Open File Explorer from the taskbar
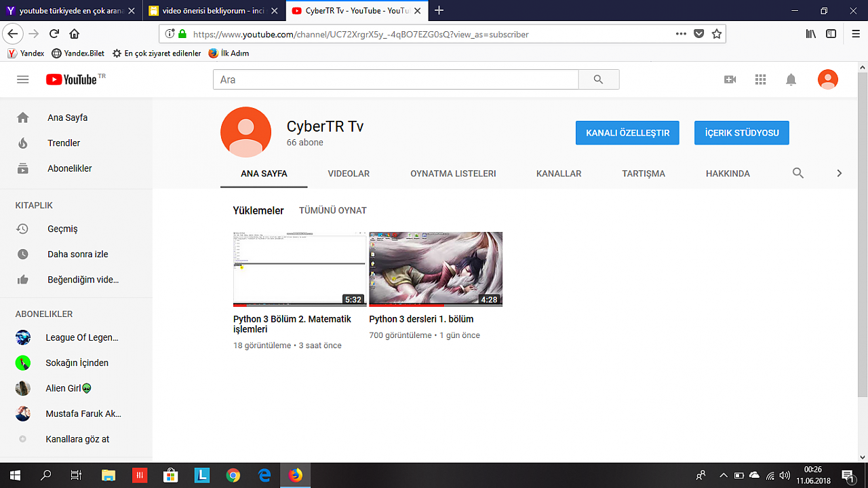The height and width of the screenshot is (488, 868). 108,475
